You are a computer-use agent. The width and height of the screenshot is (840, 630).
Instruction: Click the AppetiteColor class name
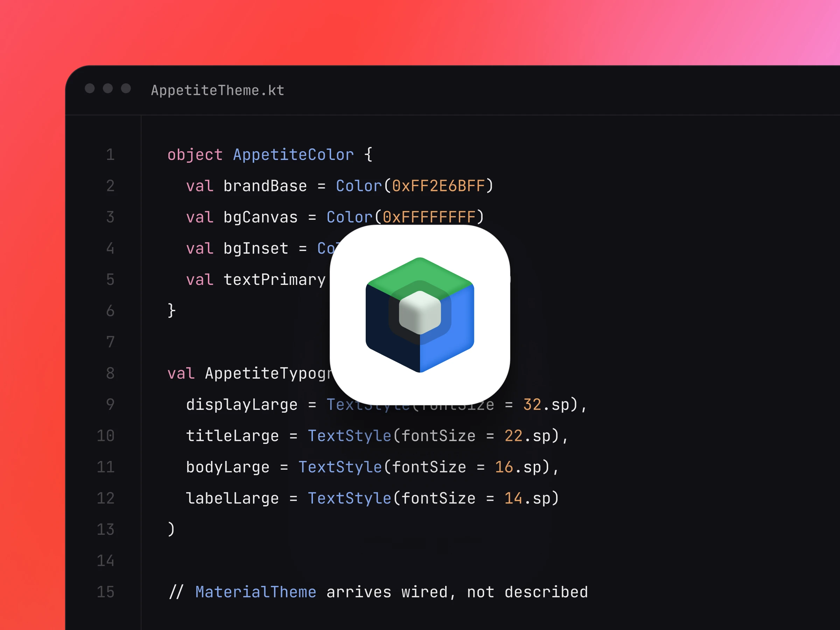[x=294, y=155]
